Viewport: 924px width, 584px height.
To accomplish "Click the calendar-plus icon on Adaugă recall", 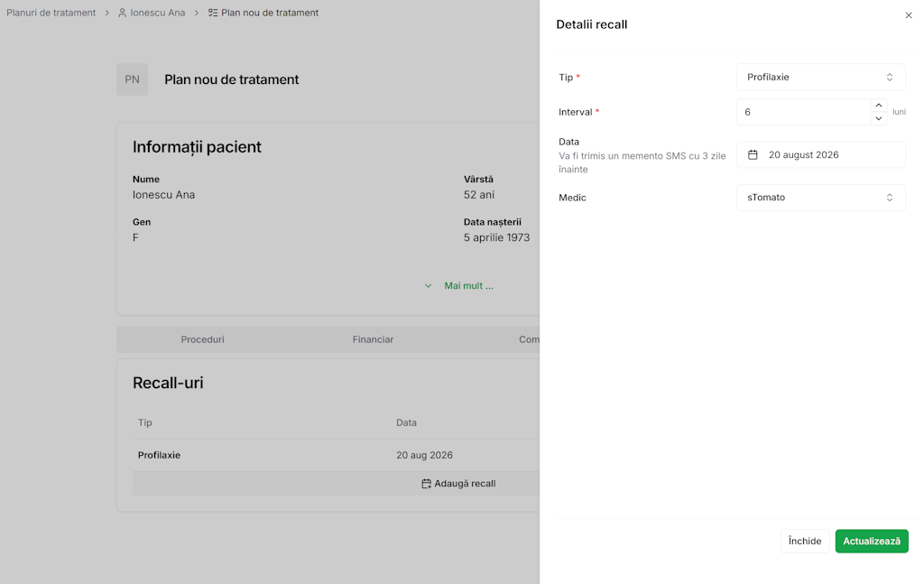I will (x=426, y=484).
